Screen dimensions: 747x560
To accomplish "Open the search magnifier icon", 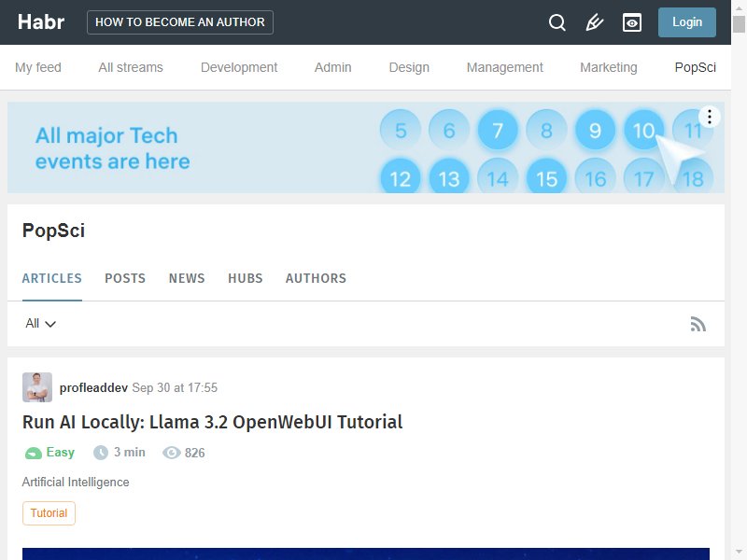I will pos(557,22).
